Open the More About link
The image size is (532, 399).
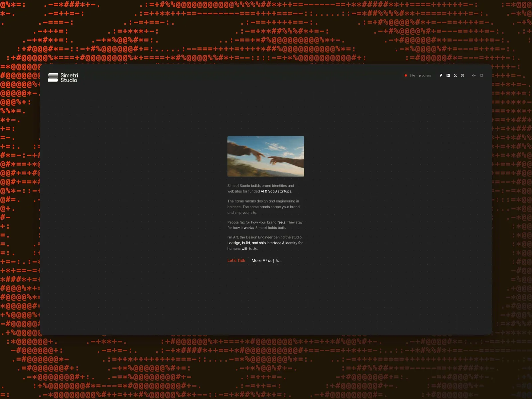(x=266, y=261)
